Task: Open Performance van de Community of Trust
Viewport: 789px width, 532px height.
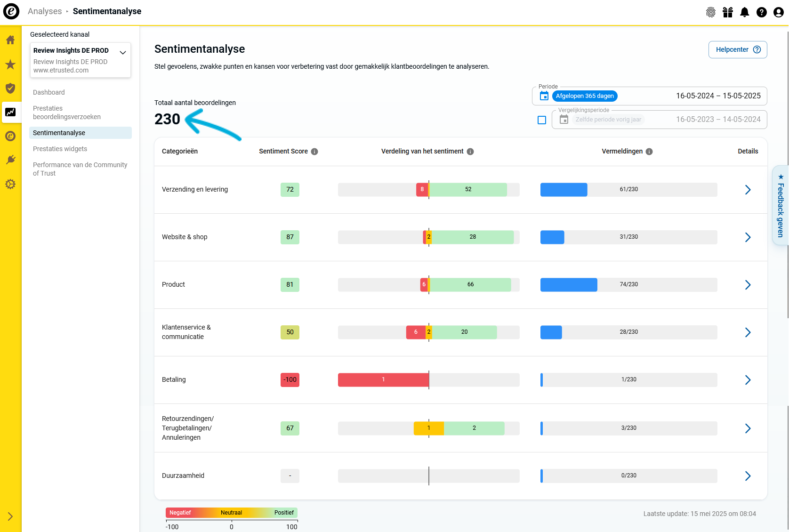Action: click(x=80, y=169)
